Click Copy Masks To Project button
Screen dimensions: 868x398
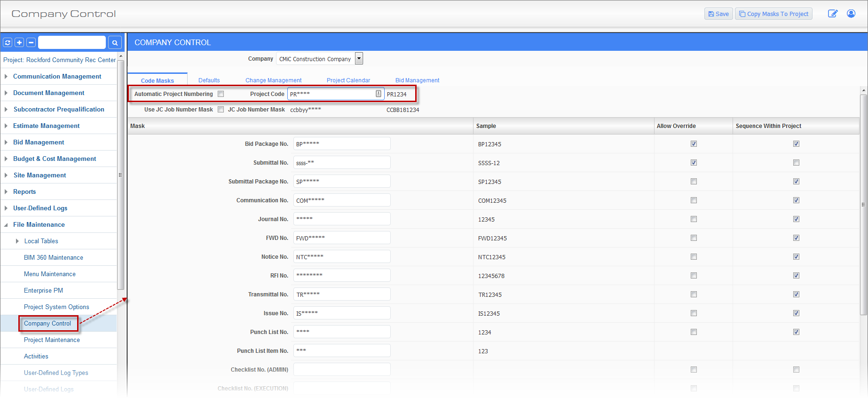(773, 14)
